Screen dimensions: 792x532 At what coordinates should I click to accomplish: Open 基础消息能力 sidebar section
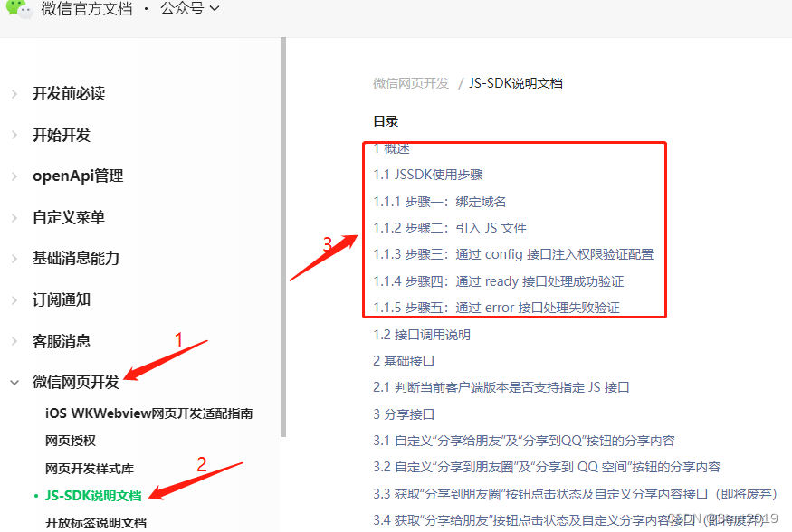(76, 258)
